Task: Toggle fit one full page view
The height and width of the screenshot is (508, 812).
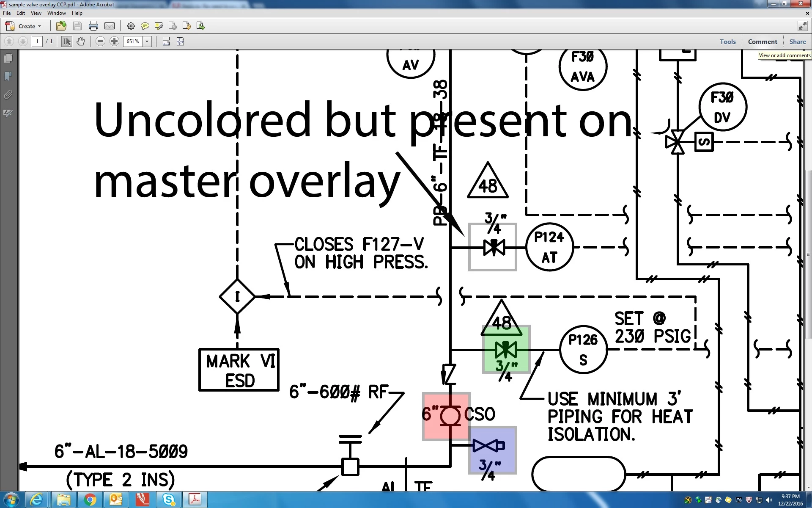Action: 180,41
